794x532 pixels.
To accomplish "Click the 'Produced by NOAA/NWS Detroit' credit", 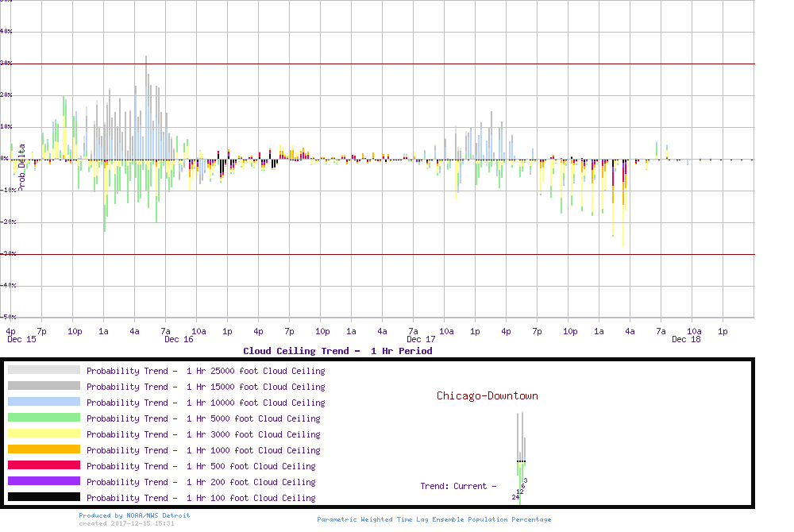I will (134, 515).
